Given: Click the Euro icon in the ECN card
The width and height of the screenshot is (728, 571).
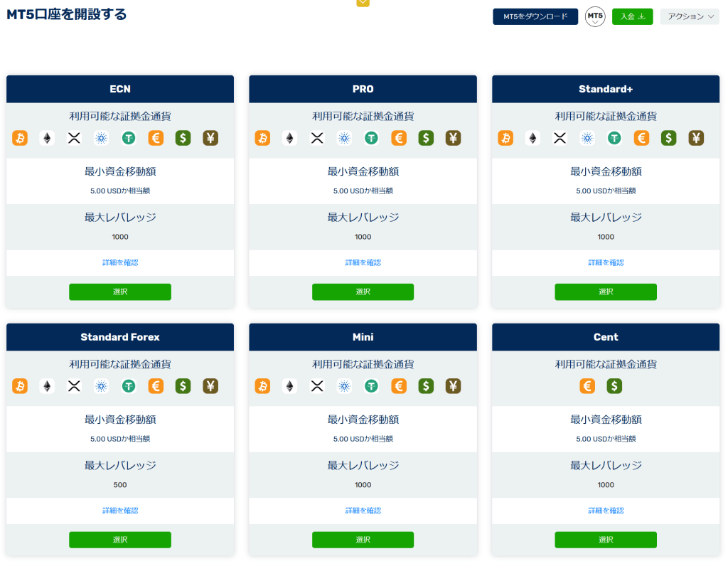Looking at the screenshot, I should click(x=156, y=138).
